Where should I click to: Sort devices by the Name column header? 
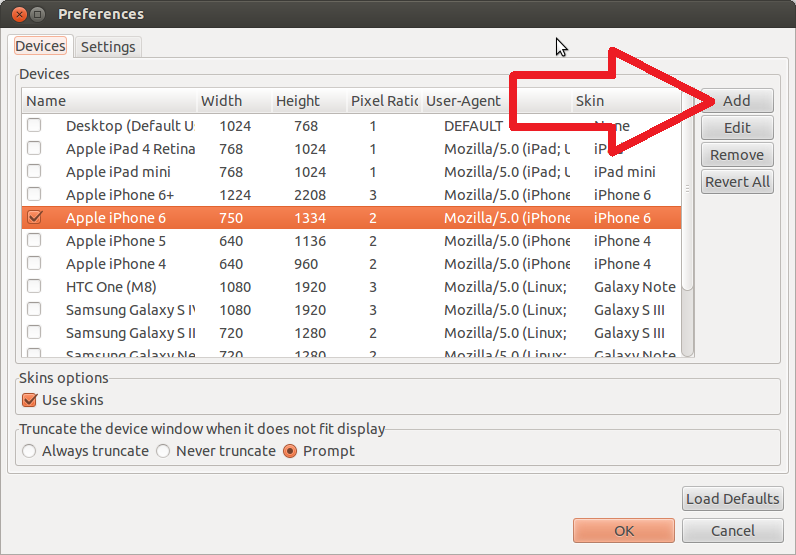pos(108,101)
